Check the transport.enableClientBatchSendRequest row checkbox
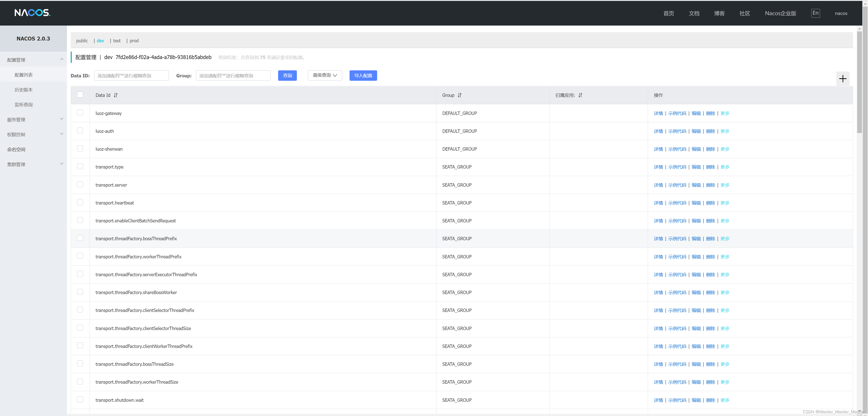This screenshot has height=416, width=868. click(x=80, y=220)
